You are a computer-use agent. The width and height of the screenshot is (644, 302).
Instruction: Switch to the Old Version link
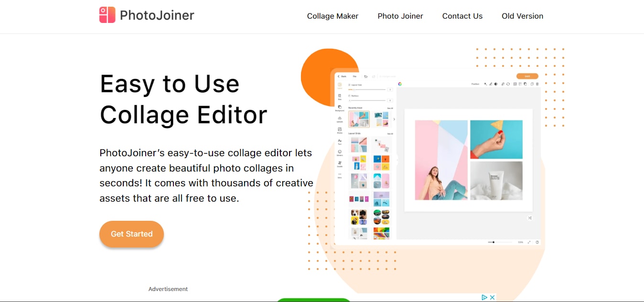(x=522, y=16)
